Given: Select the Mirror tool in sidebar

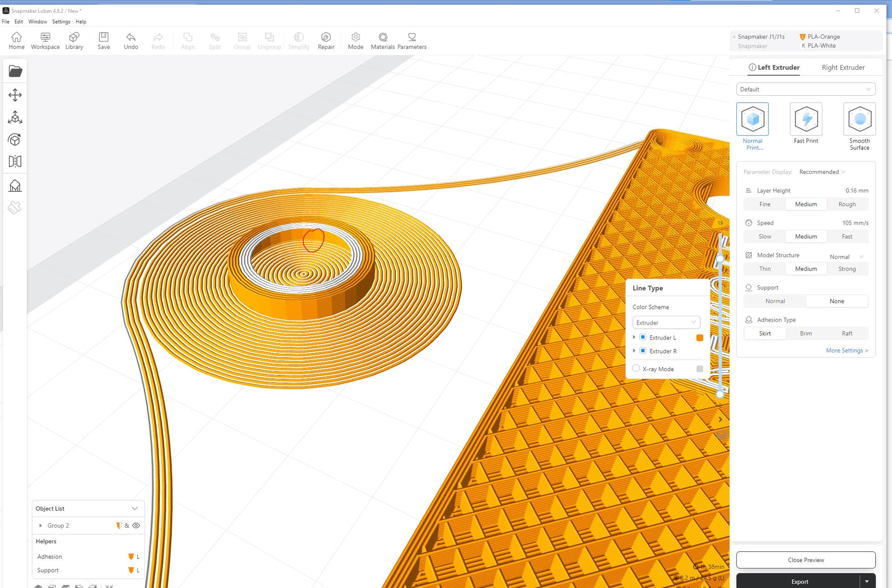Looking at the screenshot, I should [x=15, y=161].
